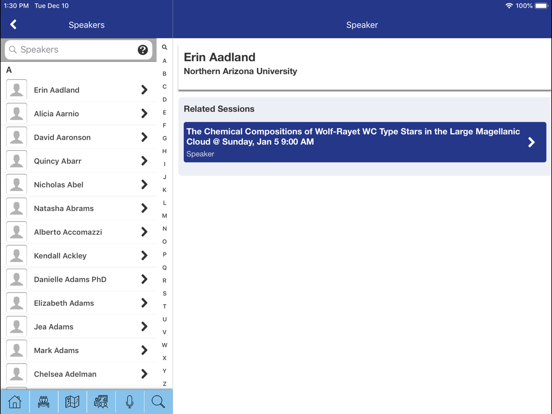The height and width of the screenshot is (414, 552).
Task: Jump to letter S in index
Action: pyautogui.click(x=164, y=293)
